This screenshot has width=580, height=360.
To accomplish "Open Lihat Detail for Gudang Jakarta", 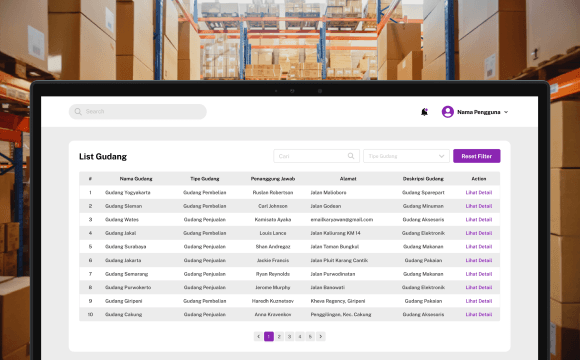I will point(479,260).
